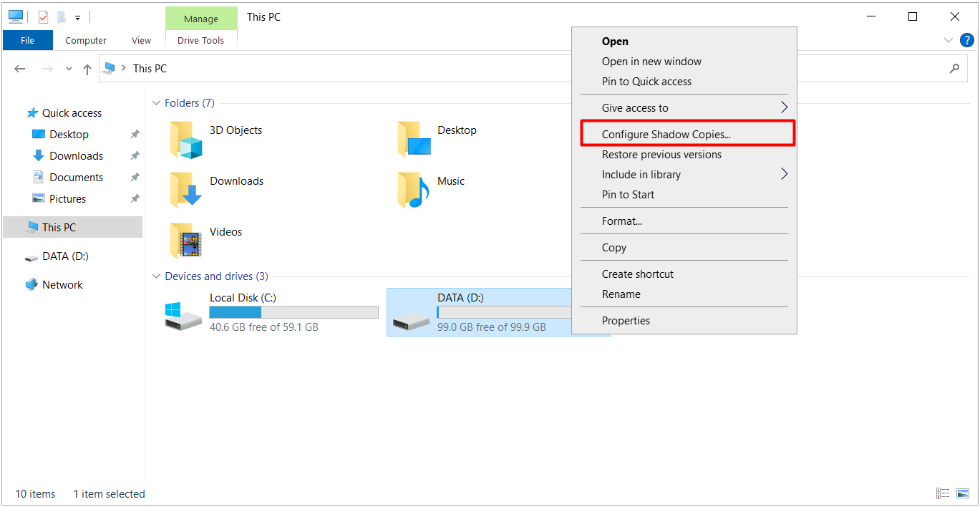The height and width of the screenshot is (507, 980).
Task: Click the Pictures icon in navigation pane
Action: pyautogui.click(x=39, y=199)
